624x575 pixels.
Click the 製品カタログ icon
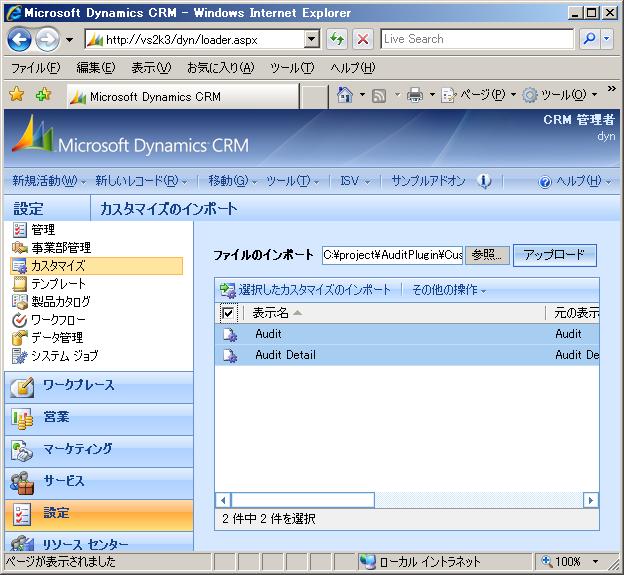tap(20, 302)
